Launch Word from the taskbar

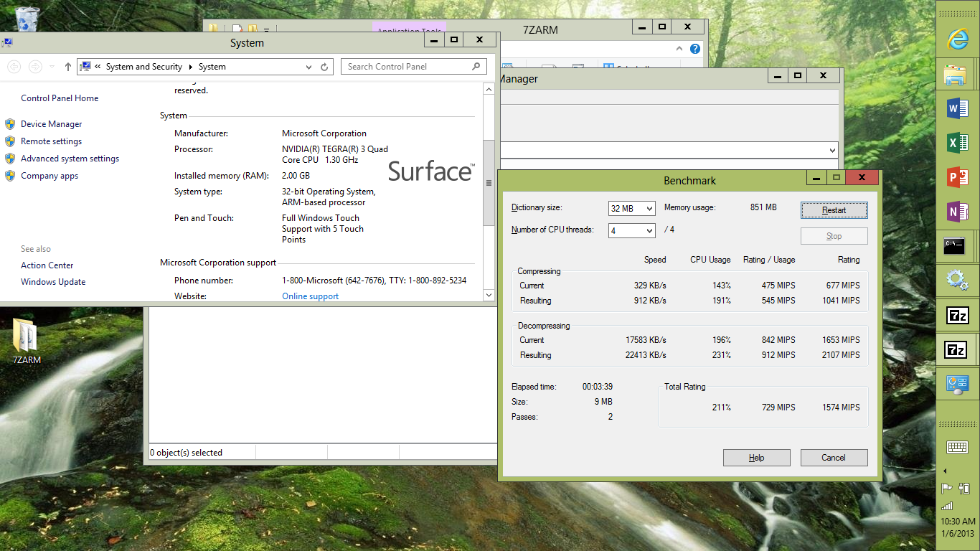click(957, 108)
